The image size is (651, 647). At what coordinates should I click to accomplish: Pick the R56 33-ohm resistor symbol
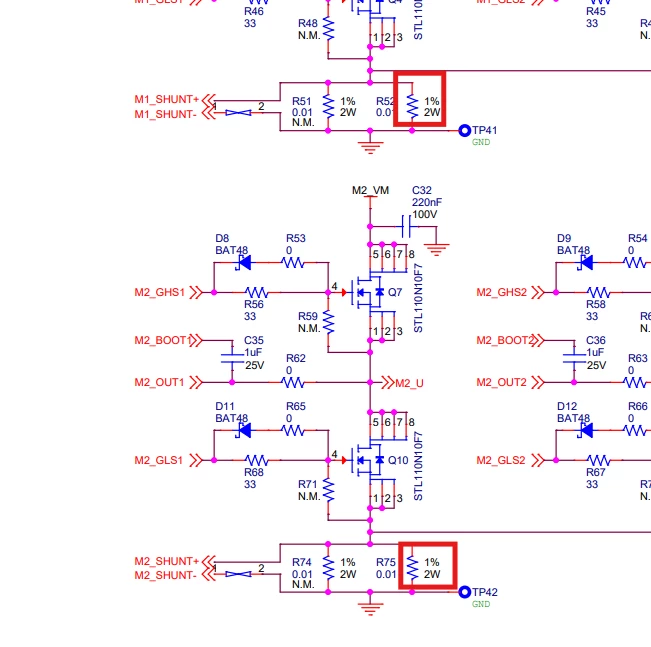click(x=257, y=292)
